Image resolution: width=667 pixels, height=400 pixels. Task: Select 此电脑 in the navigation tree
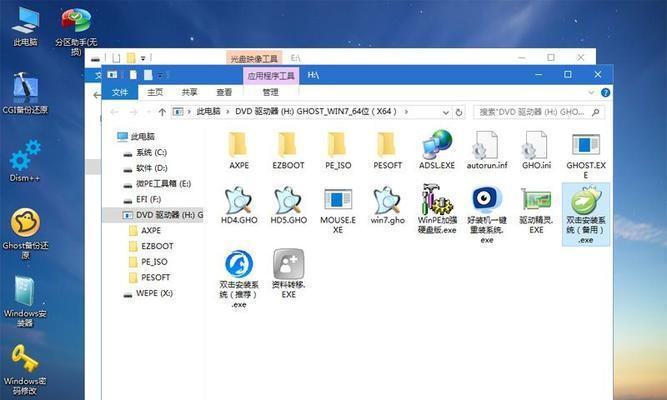tap(136, 137)
